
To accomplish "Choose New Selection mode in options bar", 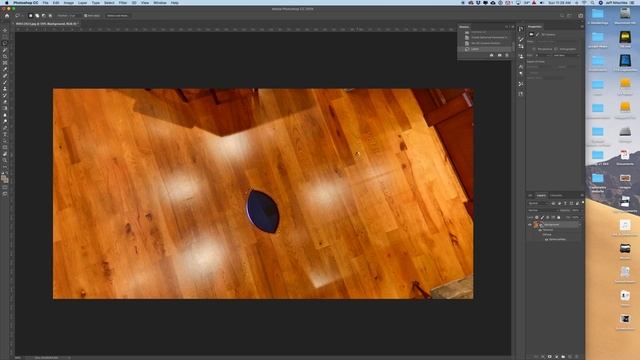I will [31, 16].
